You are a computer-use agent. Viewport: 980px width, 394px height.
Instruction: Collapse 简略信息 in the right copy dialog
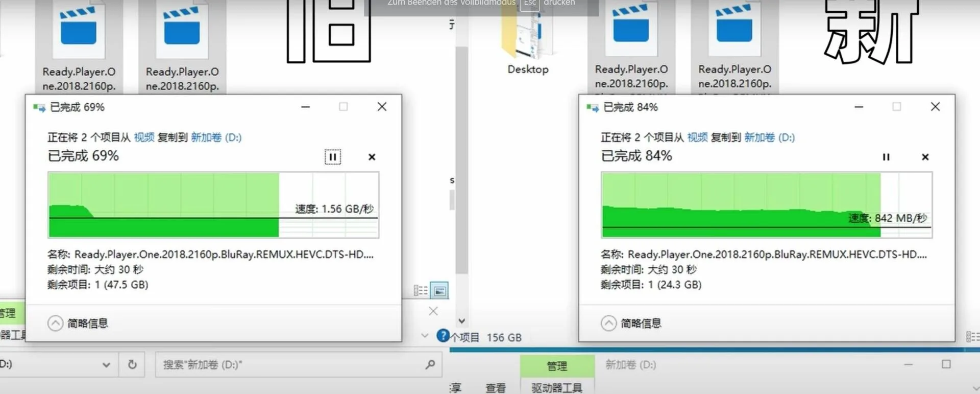click(x=608, y=323)
